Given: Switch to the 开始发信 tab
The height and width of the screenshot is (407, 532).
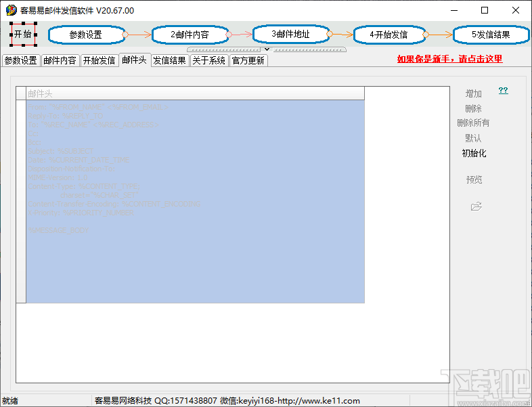Looking at the screenshot, I should (x=99, y=60).
